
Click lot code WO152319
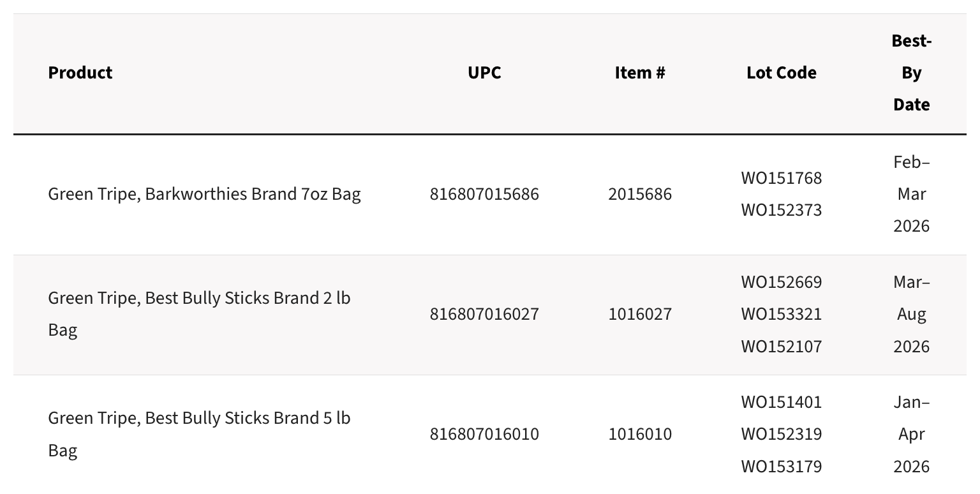pos(782,434)
